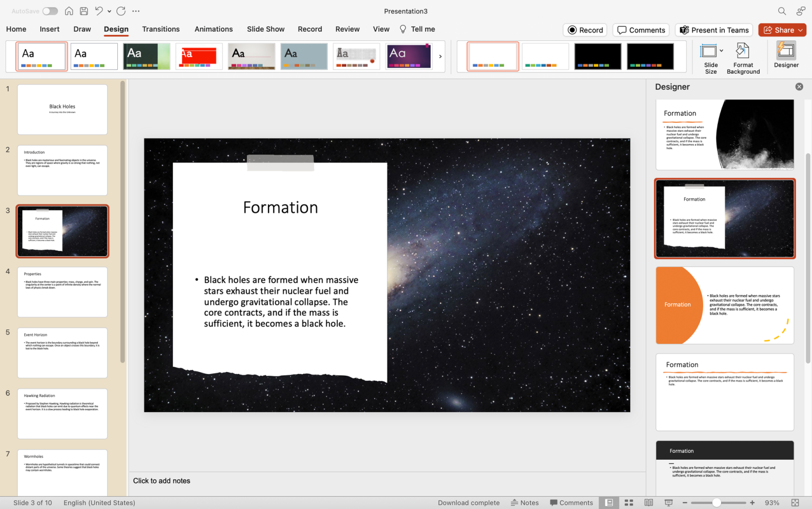Switch to the Transitions tab
Viewport: 812px width, 509px height.
(161, 29)
